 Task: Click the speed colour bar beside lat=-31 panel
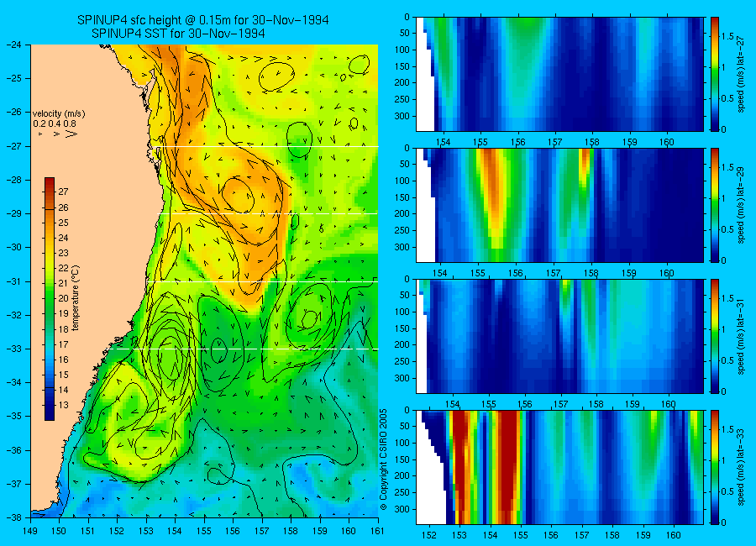[x=714, y=336]
